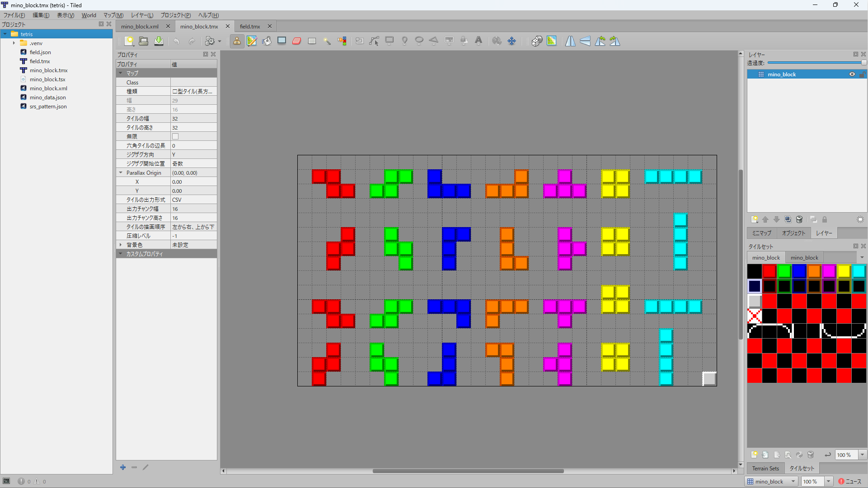Toggle the lock on the mino_block layer
Image resolution: width=868 pixels, height=488 pixels.
click(x=862, y=74)
